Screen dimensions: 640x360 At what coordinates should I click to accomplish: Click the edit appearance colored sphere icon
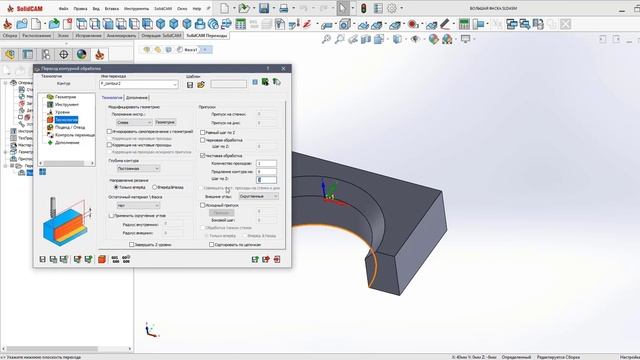[x=433, y=39]
